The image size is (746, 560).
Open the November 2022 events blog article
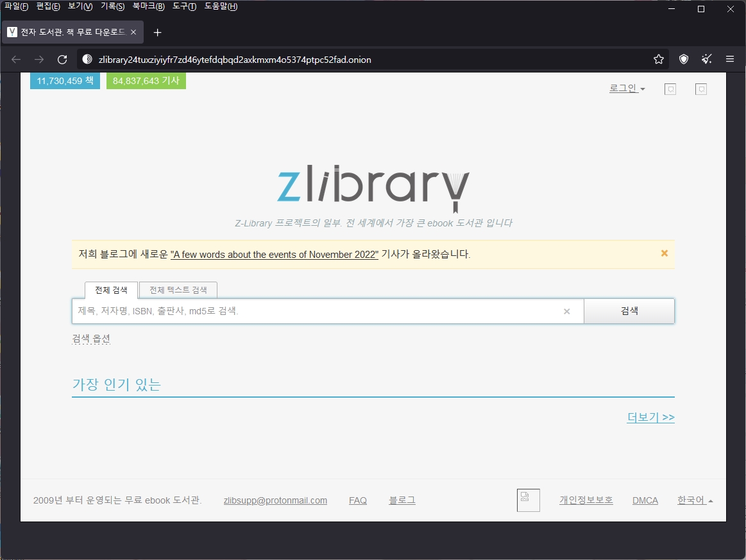[275, 255]
